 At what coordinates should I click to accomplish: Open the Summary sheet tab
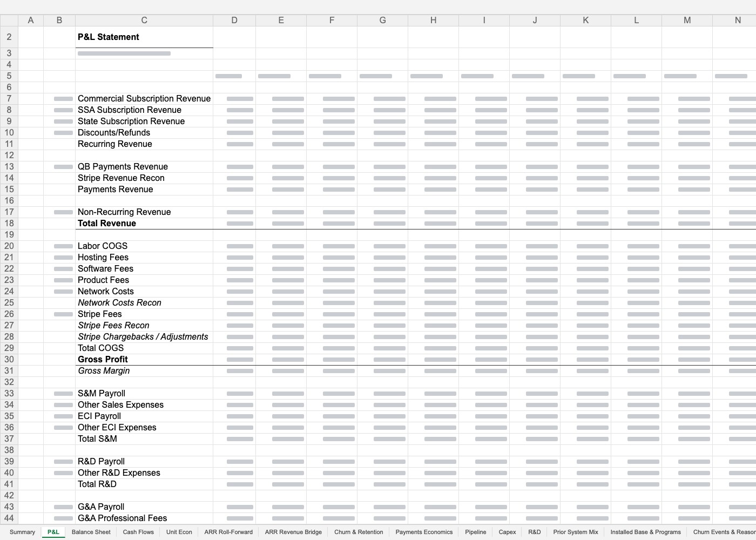pyautogui.click(x=22, y=532)
